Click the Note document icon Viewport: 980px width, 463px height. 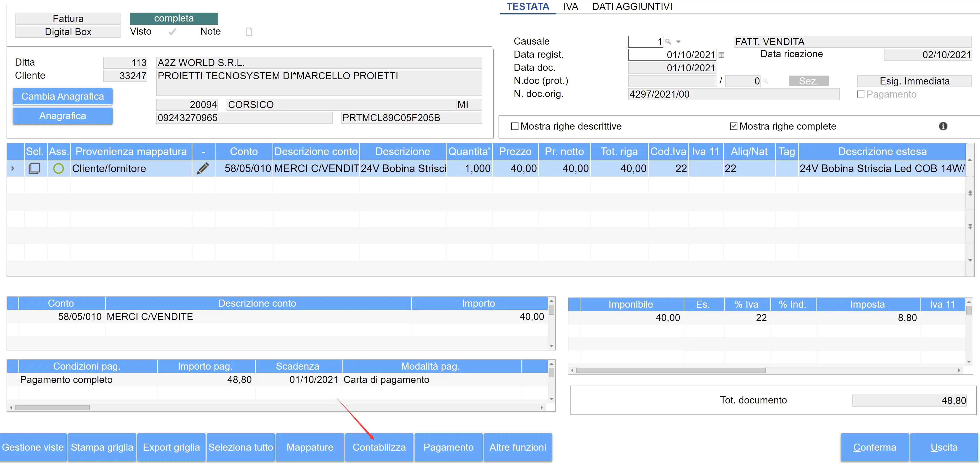click(249, 31)
